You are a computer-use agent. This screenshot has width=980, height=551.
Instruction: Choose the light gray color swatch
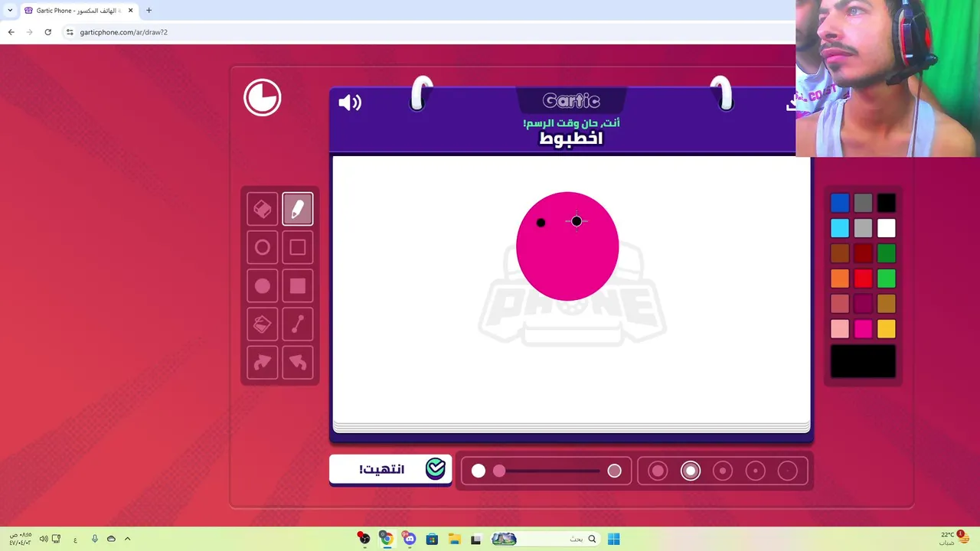tap(863, 228)
